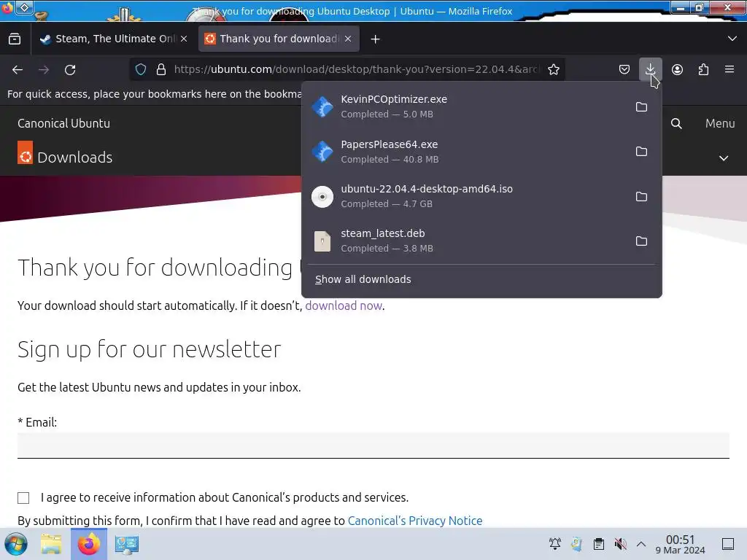This screenshot has width=747, height=560.
Task: Click show desktop button in taskbar
Action: click(728, 544)
